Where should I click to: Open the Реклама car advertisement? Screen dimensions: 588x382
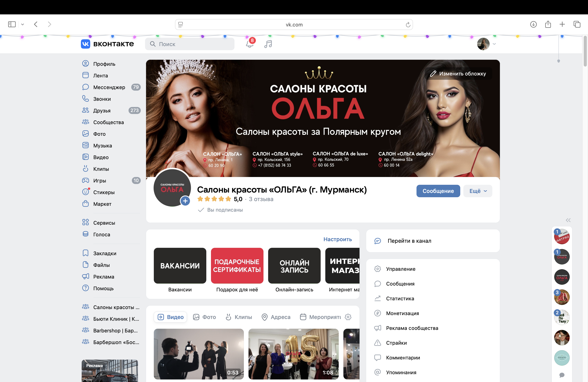pyautogui.click(x=110, y=371)
